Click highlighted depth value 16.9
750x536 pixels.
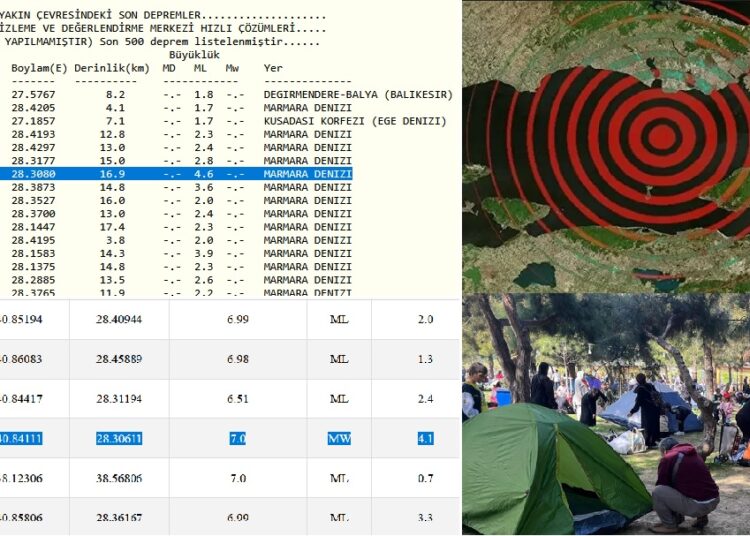coord(112,174)
